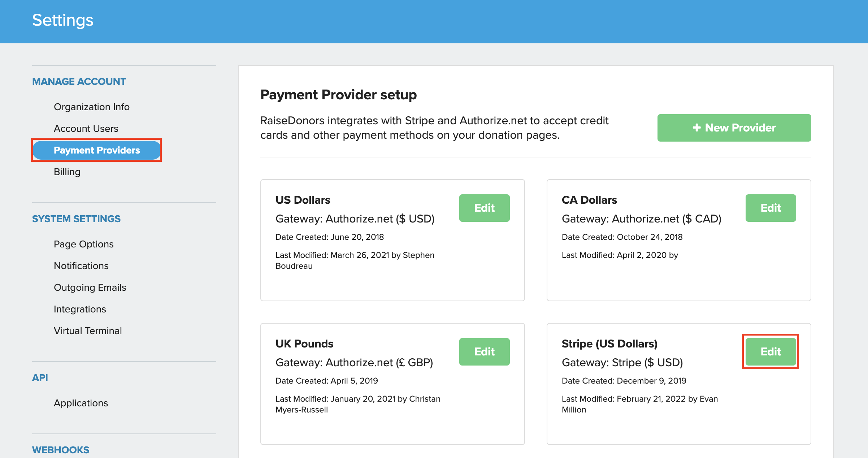Go to Notifications settings
The image size is (868, 458).
pyautogui.click(x=81, y=266)
